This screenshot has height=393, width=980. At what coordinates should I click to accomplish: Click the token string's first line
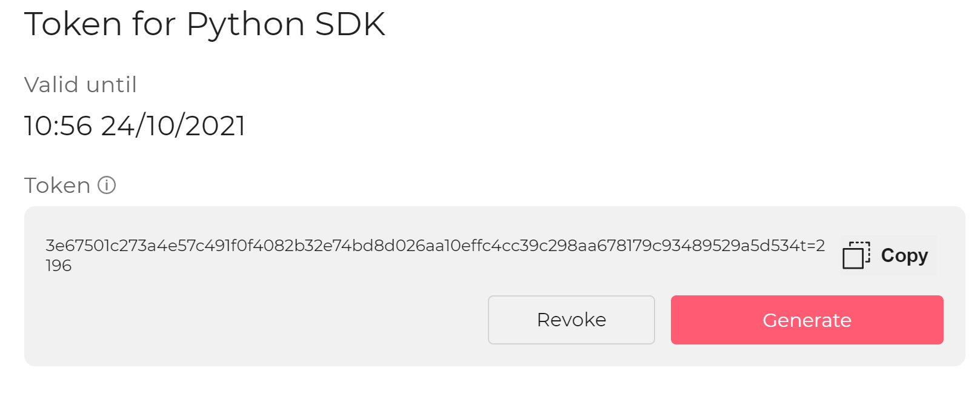[x=435, y=246]
